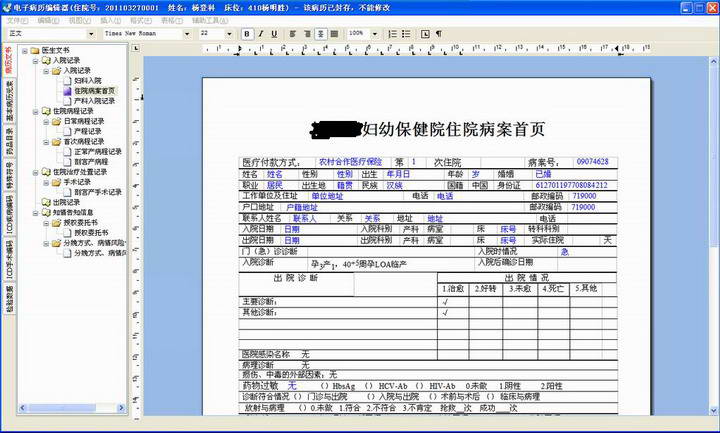Click the folder icon of 手术记录
This screenshot has width=720, height=433.
[x=56, y=182]
